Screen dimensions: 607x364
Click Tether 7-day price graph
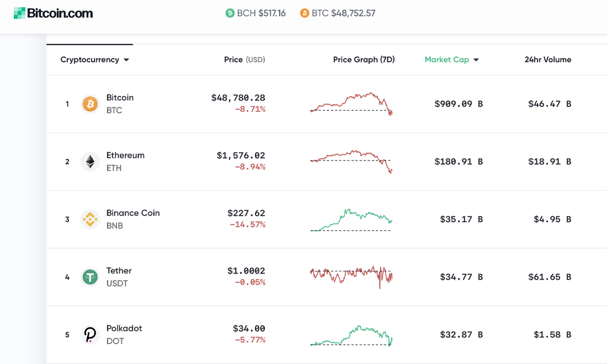tap(352, 277)
